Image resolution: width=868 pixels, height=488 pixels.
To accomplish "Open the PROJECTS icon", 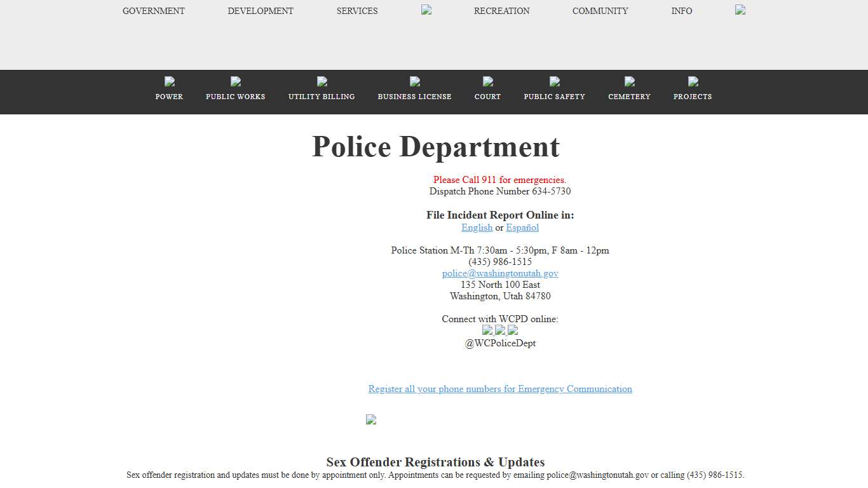I will coord(692,81).
